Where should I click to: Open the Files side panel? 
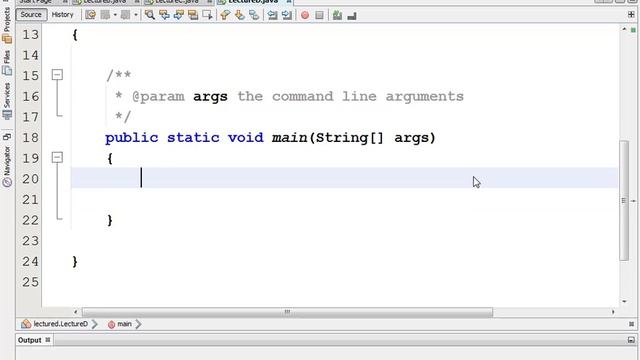7,62
